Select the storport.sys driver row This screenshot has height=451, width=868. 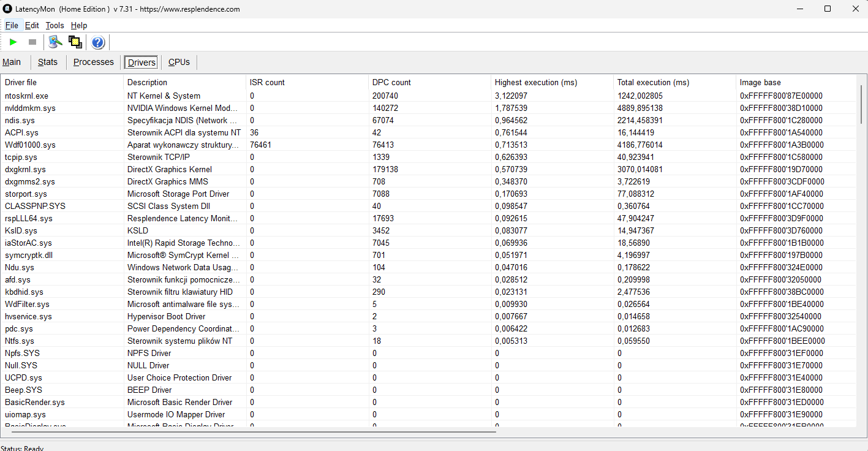click(429, 194)
